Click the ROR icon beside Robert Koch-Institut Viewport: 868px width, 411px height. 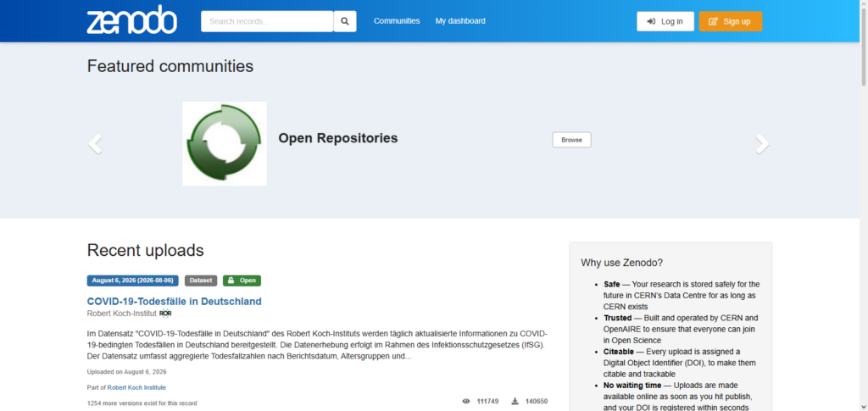165,314
